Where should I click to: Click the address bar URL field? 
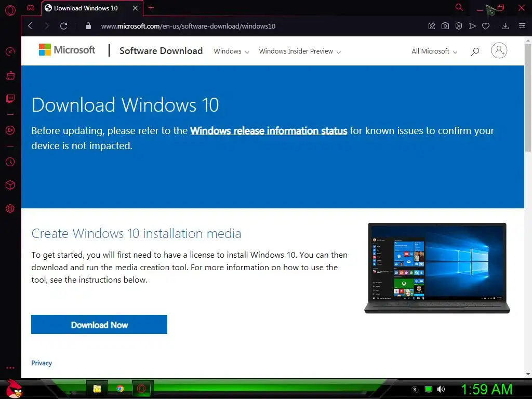[x=188, y=26]
